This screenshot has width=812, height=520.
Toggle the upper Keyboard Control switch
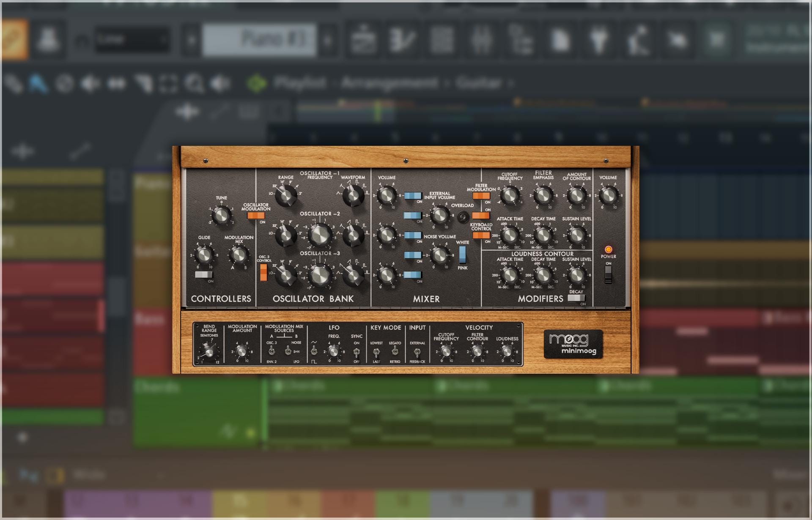[481, 216]
